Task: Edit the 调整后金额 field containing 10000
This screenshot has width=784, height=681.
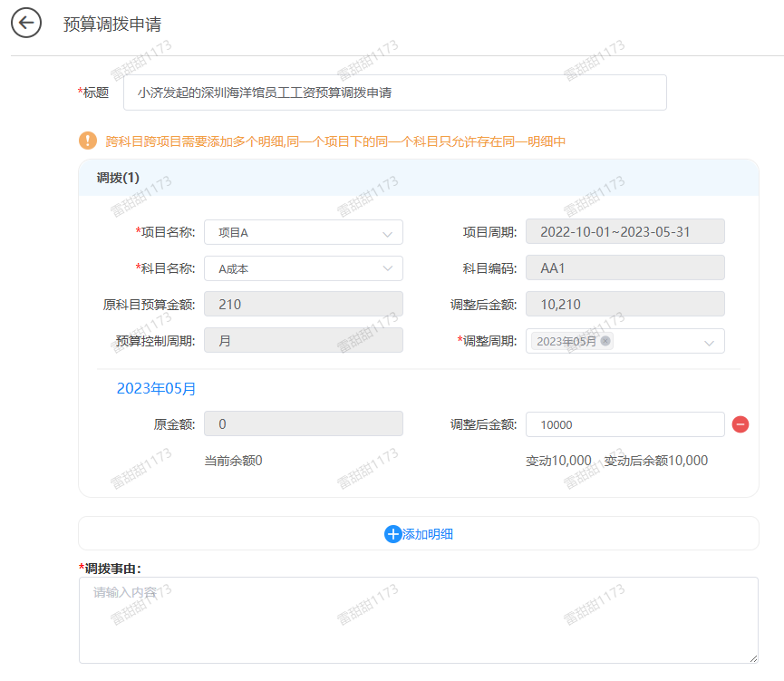Action: pos(625,424)
